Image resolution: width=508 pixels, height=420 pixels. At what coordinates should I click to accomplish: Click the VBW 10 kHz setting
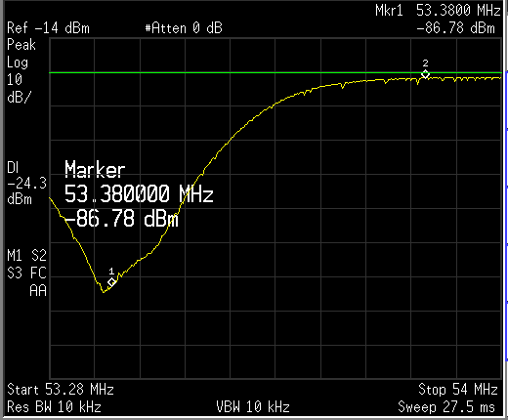253,406
